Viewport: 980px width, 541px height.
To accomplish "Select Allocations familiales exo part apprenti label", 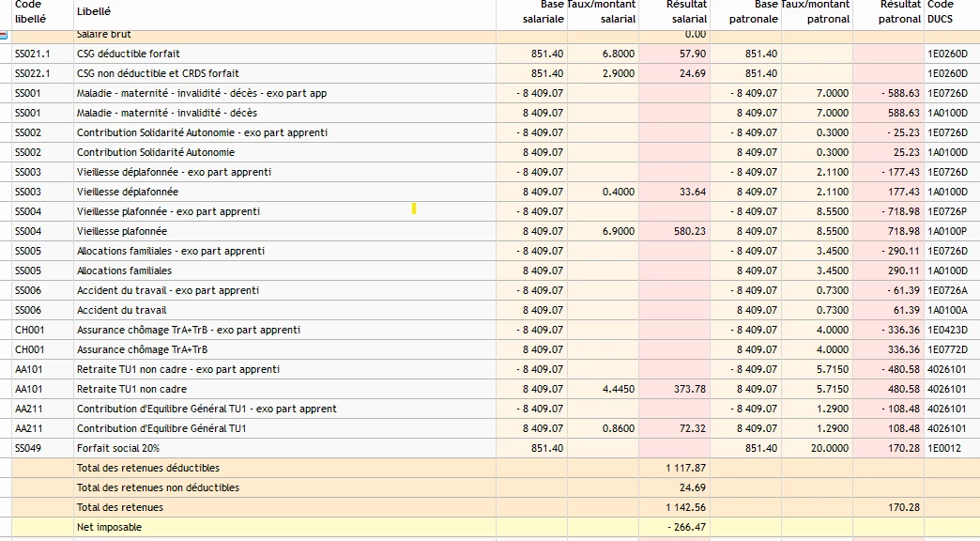I will click(x=171, y=251).
